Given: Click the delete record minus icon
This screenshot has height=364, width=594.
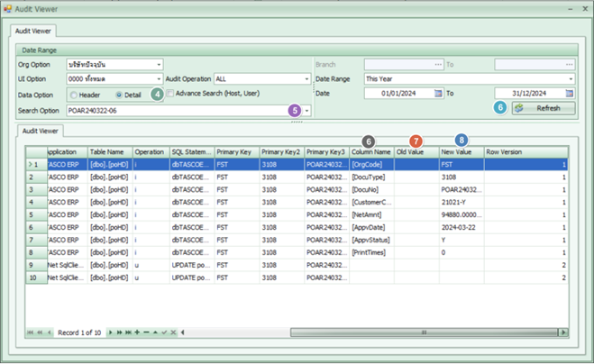Looking at the screenshot, I should pyautogui.click(x=146, y=332).
